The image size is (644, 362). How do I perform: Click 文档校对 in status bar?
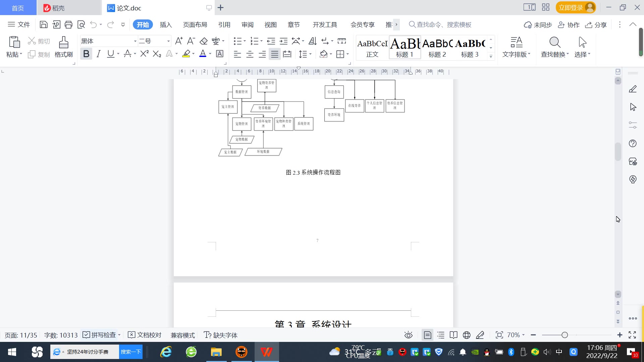click(145, 335)
